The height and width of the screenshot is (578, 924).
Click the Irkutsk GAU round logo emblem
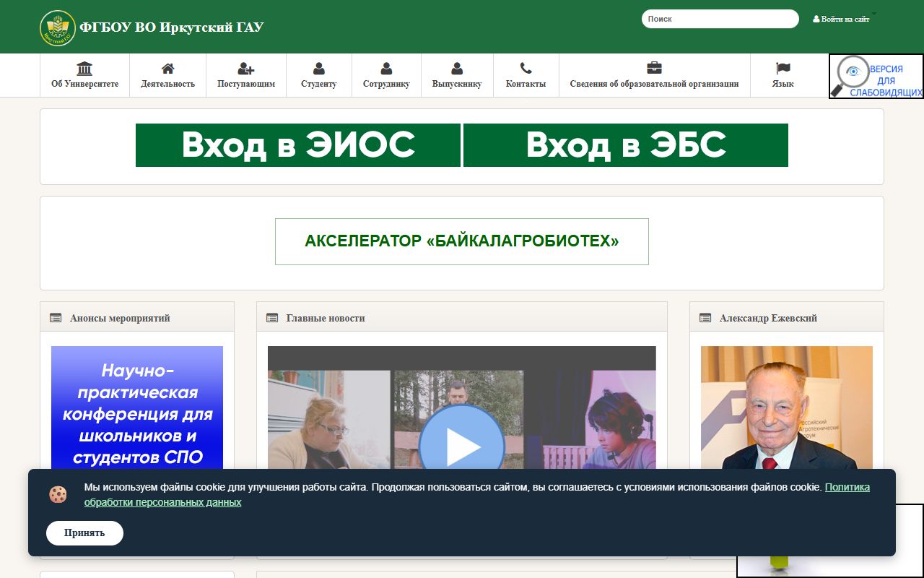58,27
